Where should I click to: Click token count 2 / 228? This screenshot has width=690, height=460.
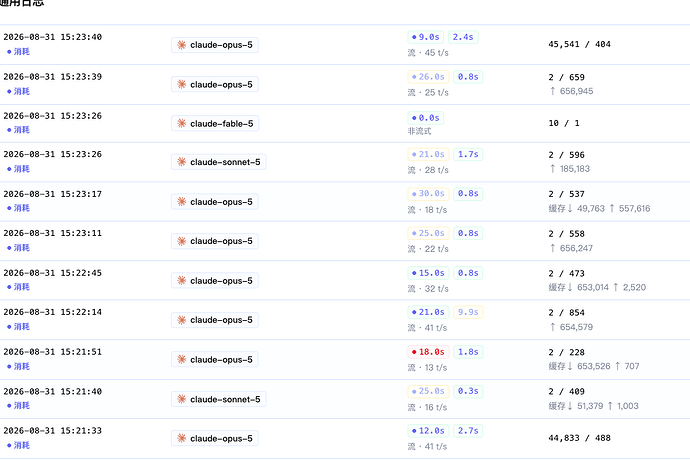pyautogui.click(x=567, y=352)
